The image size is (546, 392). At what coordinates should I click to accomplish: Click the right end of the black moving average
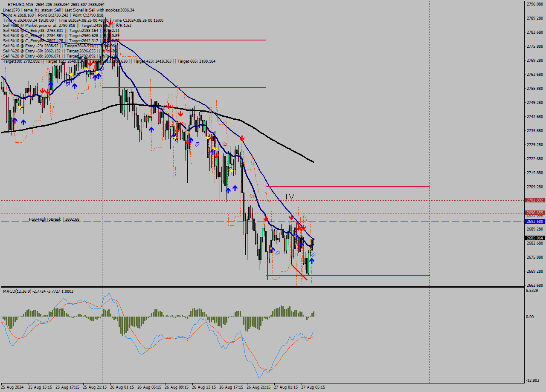pyautogui.click(x=313, y=161)
